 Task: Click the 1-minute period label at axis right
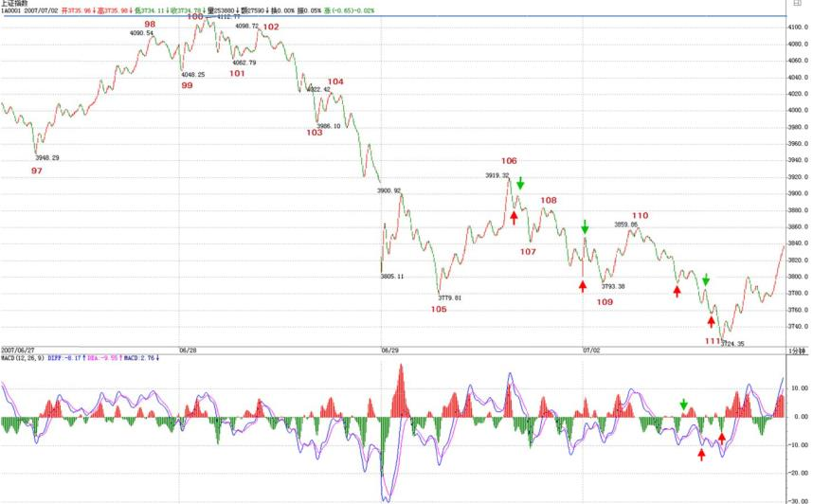pyautogui.click(x=797, y=351)
